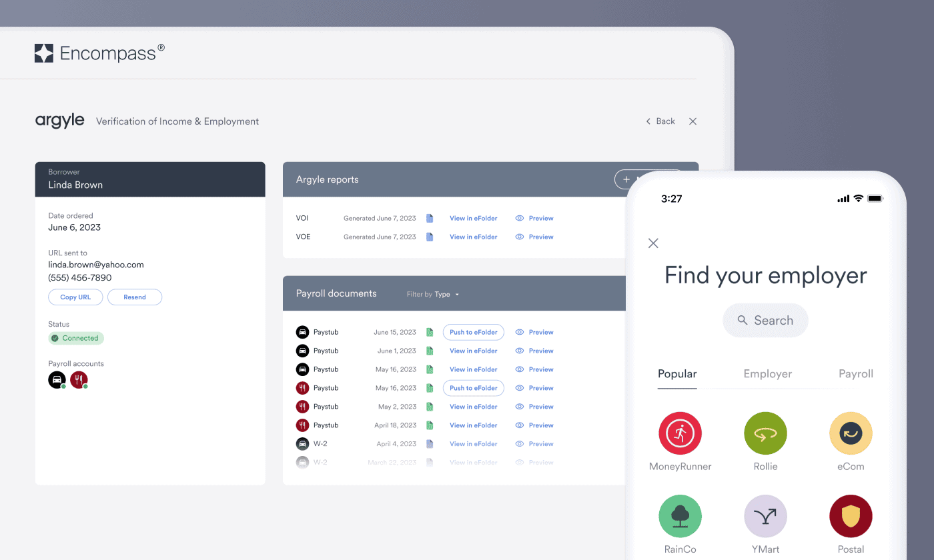Select the Rollie employer icon
The height and width of the screenshot is (560, 934).
[x=765, y=433]
